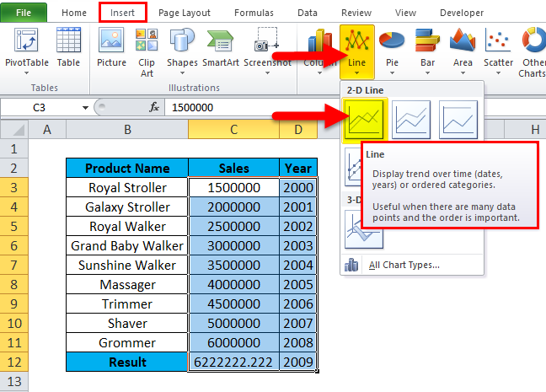Open the Scatter chart gallery

coord(498,51)
